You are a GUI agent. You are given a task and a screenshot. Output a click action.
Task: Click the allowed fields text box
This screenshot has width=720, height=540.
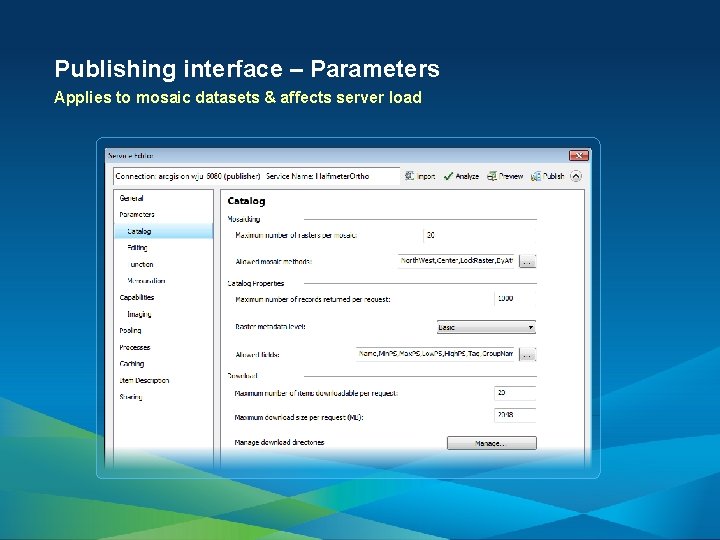point(435,354)
